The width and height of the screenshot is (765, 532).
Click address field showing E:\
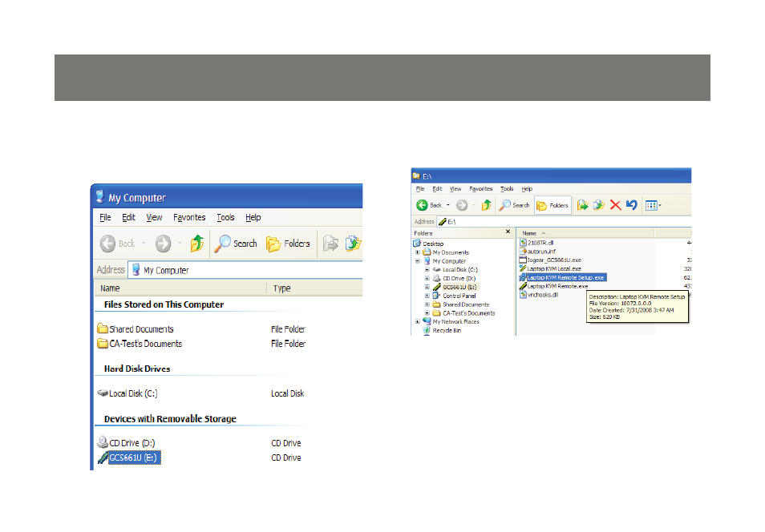pos(564,222)
